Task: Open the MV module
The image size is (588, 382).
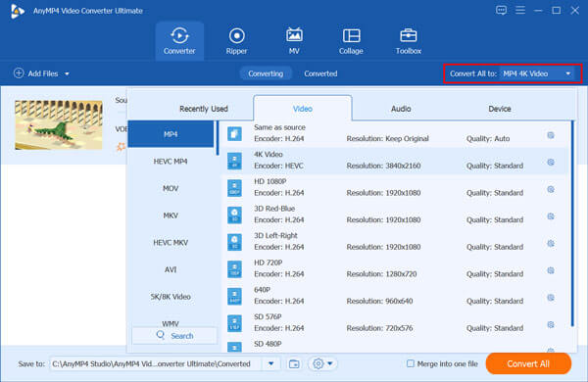Action: (294, 41)
